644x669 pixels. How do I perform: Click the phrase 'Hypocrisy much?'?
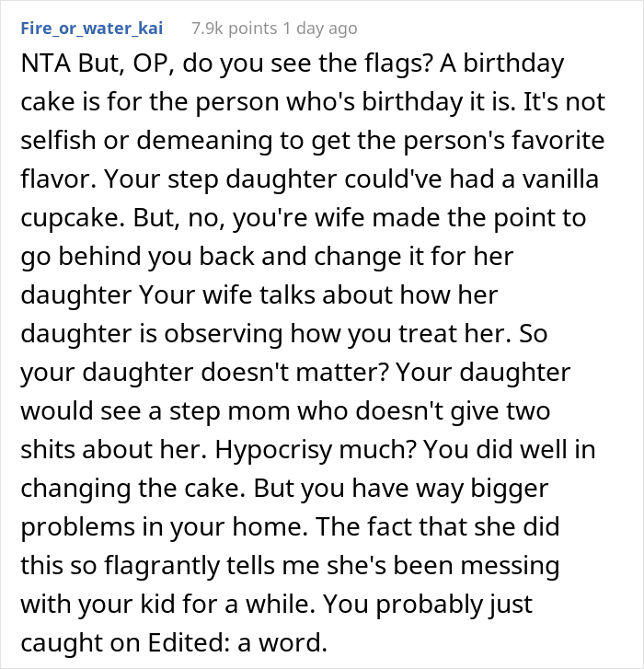tap(316, 450)
